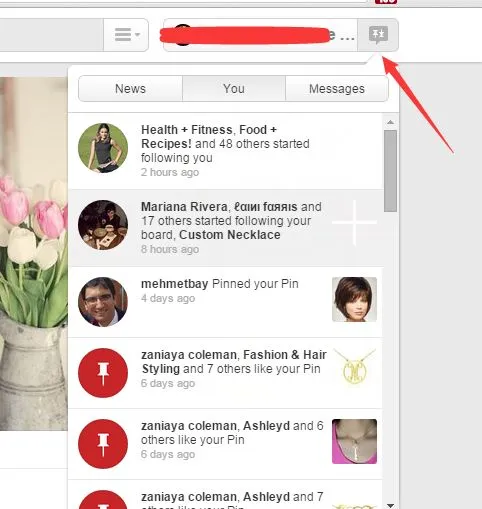Open the Health + Fitness follower avatar
Image resolution: width=482 pixels, height=509 pixels.
(103, 148)
